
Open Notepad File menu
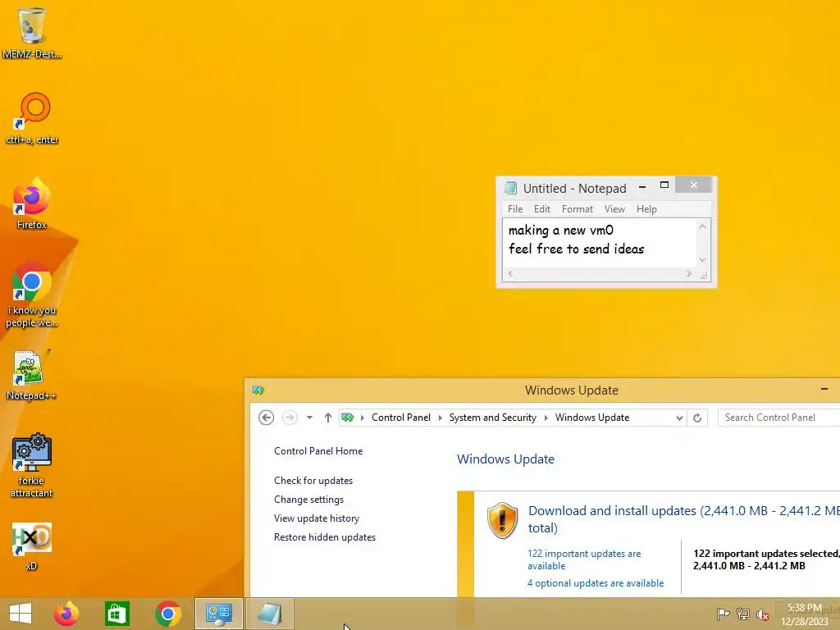click(x=515, y=209)
